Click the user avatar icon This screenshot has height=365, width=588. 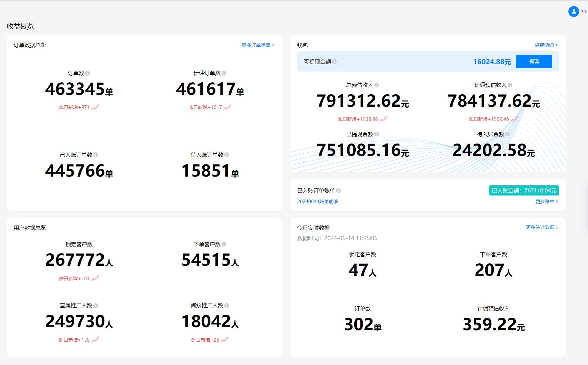[x=573, y=11]
